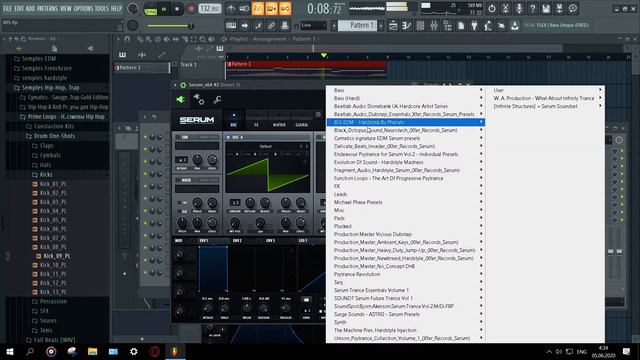This screenshot has height=360, width=640.
Task: Switch to Serum GLOBAL tab
Action: [302, 120]
